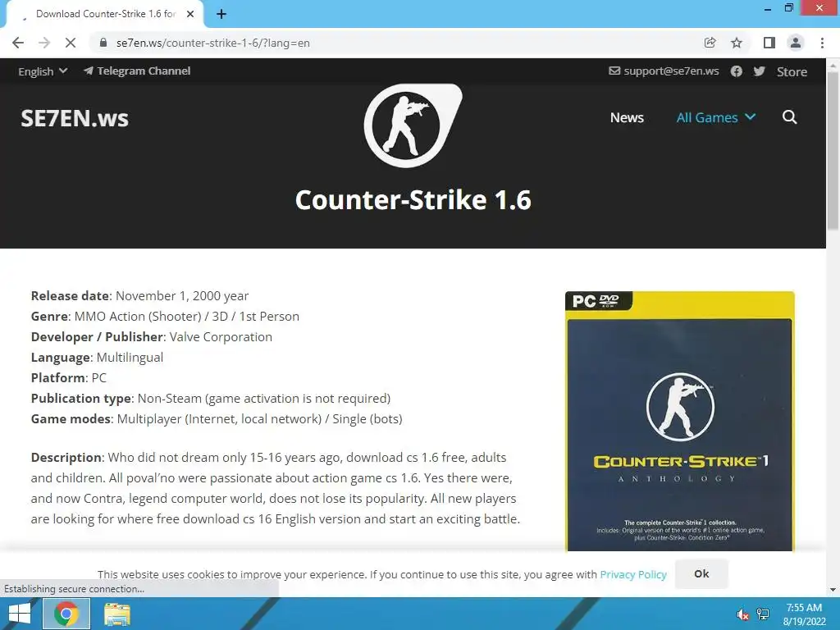Viewport: 840px width, 630px height.
Task: Click the Counter-Strike header logo image
Action: 413,126
